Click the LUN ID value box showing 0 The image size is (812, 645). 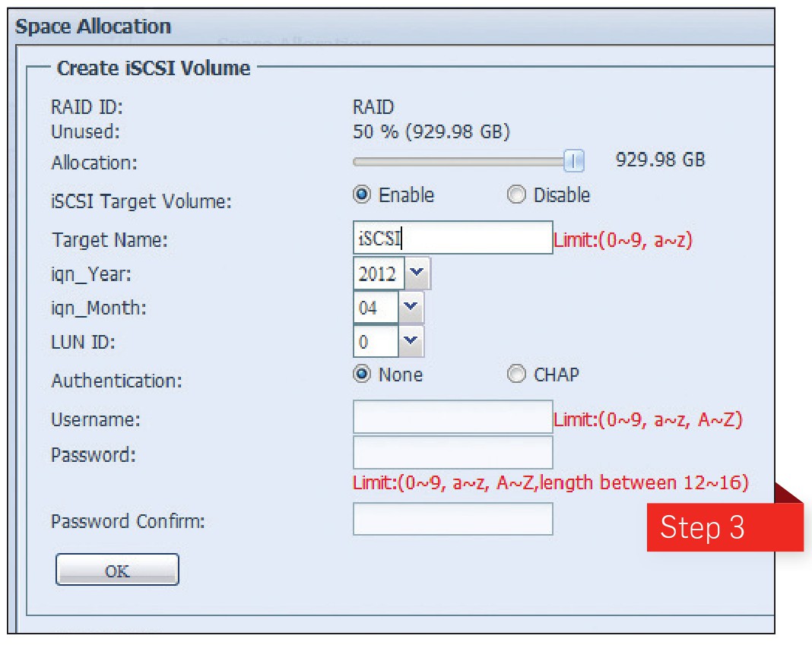point(375,342)
